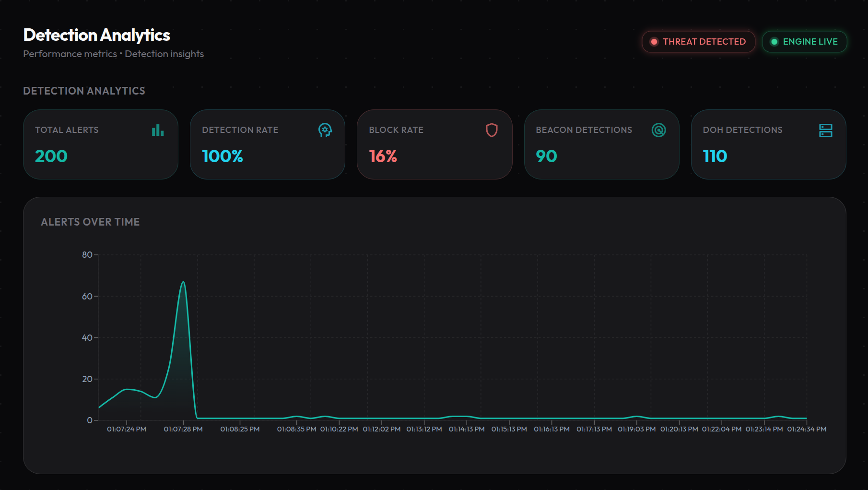
Task: Select the Beacon Detections 90 value
Action: pos(546,156)
